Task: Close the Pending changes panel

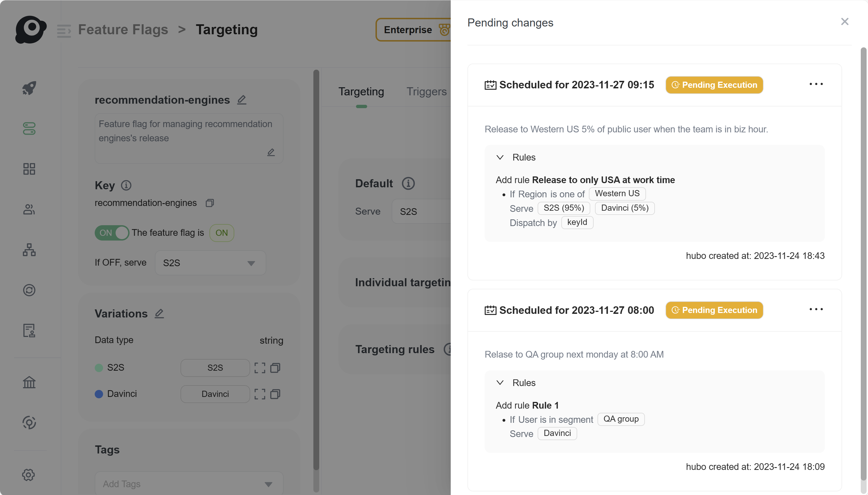Action: (845, 22)
